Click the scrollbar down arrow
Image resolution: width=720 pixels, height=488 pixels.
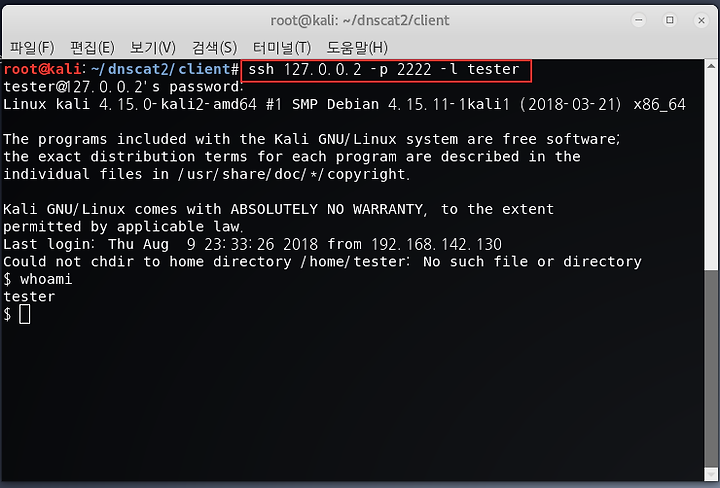711,474
